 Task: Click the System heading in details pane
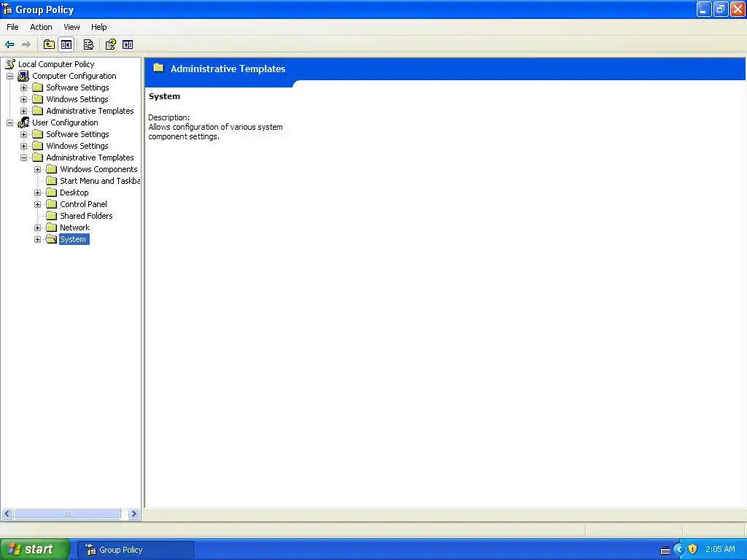(x=164, y=96)
